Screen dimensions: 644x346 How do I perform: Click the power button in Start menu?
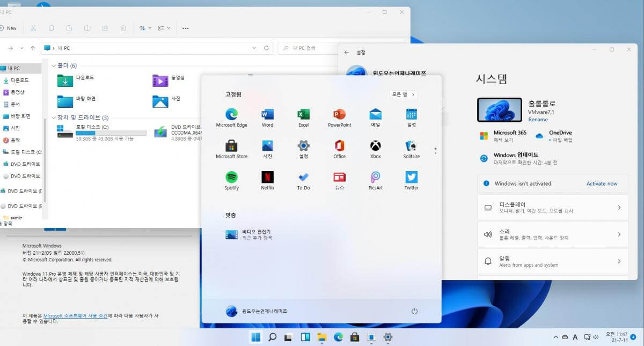coord(414,311)
